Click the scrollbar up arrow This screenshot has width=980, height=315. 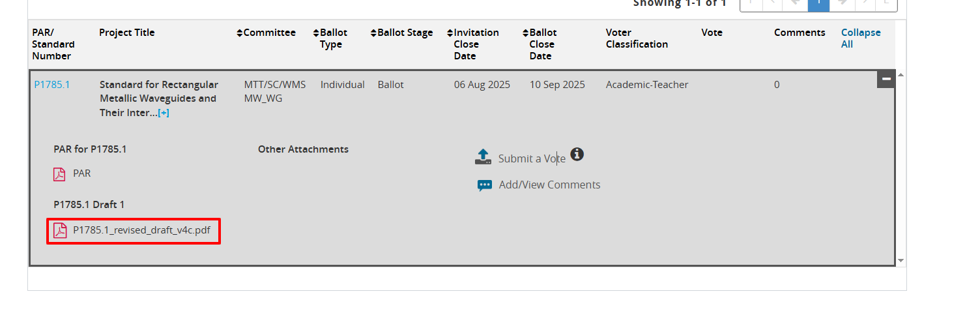pos(901,75)
